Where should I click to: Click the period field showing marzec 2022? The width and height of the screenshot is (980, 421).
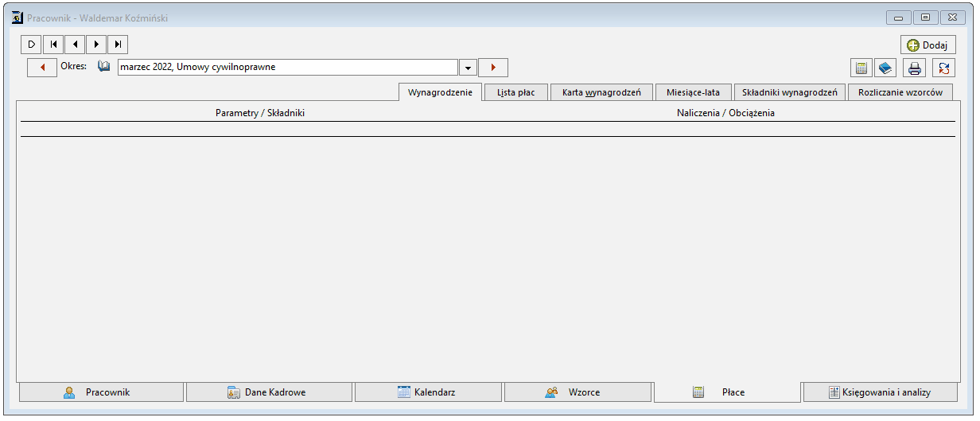288,68
